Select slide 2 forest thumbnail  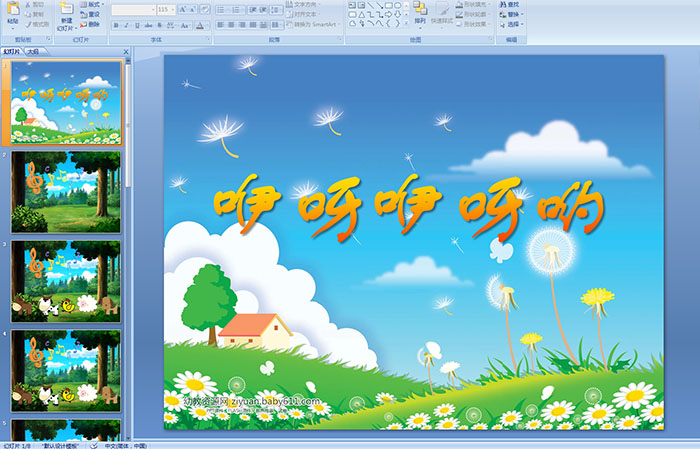coord(66,192)
